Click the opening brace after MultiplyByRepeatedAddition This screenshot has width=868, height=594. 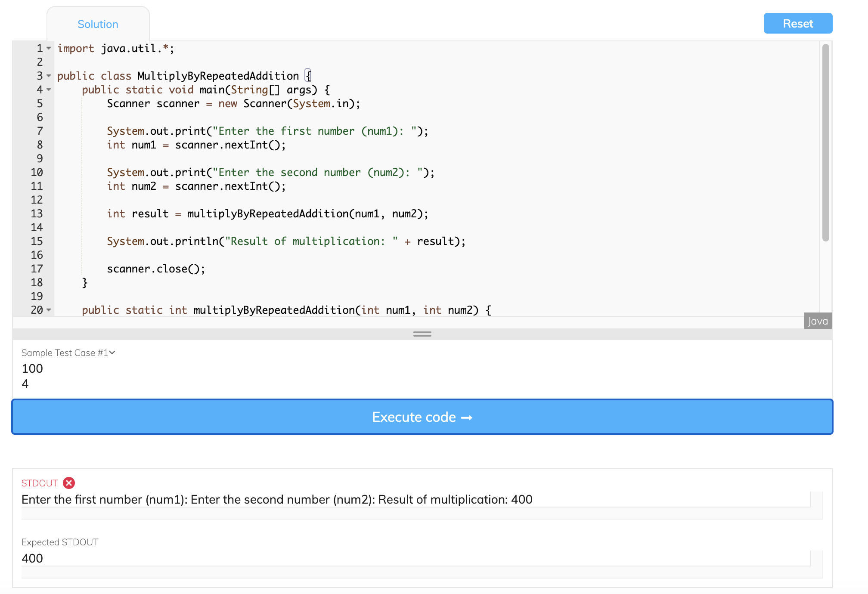tap(308, 76)
